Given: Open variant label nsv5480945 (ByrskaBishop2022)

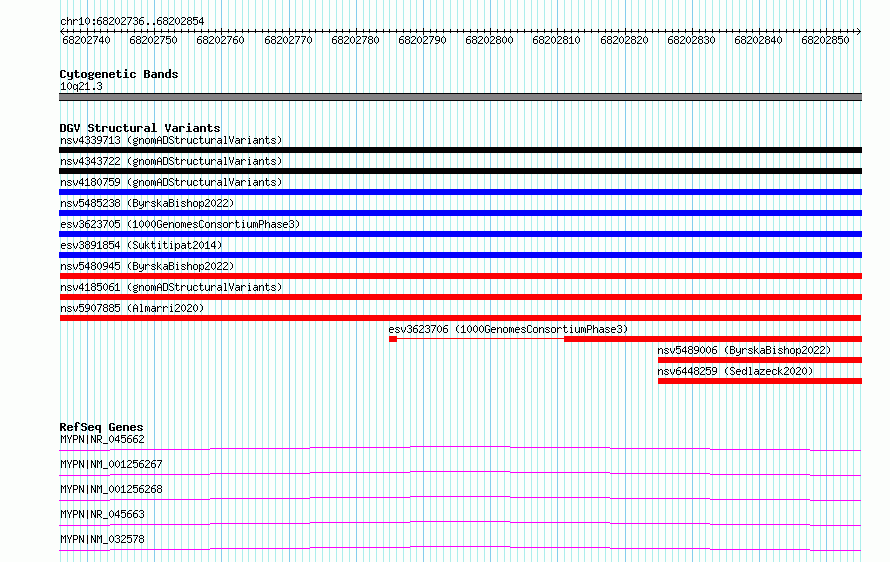Looking at the screenshot, I should coord(147,266).
